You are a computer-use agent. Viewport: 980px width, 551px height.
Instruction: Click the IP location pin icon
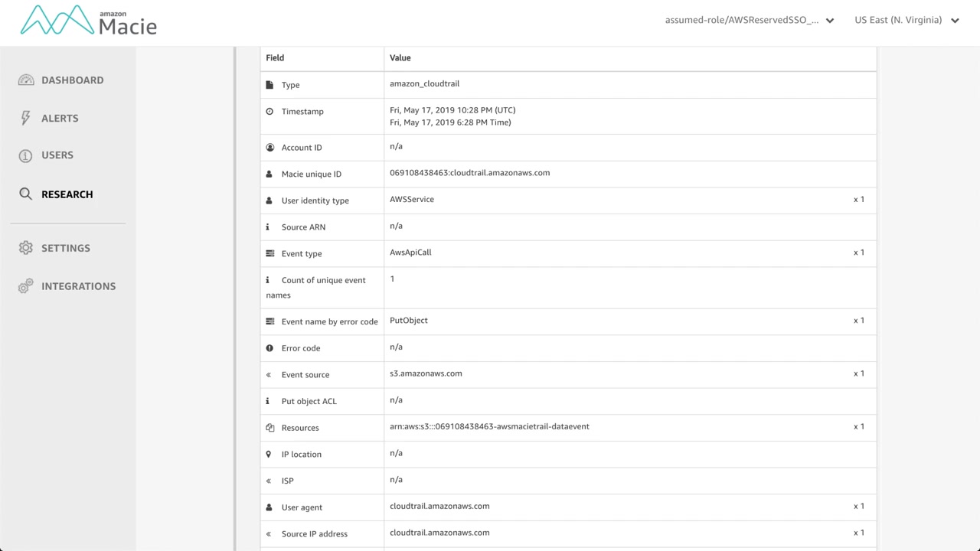pos(269,455)
